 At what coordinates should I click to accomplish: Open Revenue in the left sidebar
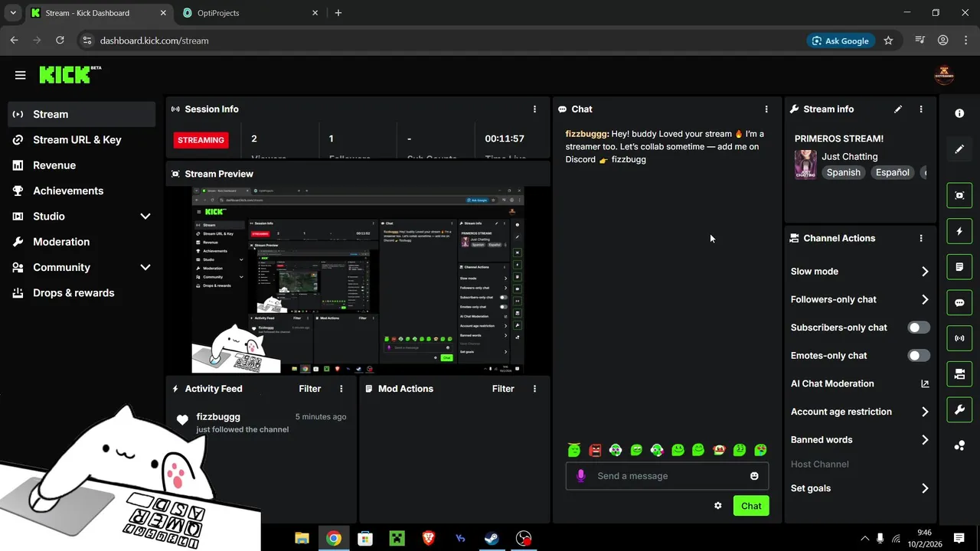tap(82, 165)
